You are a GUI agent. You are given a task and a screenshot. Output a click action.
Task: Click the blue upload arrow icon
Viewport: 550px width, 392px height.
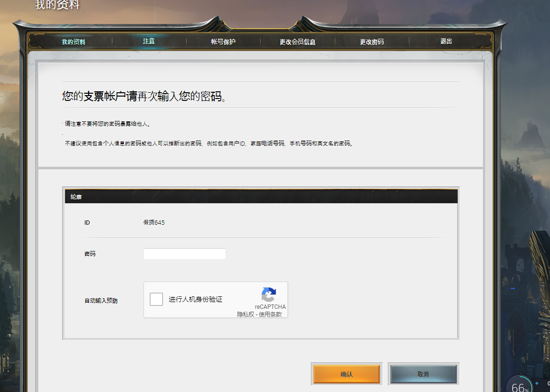click(x=537, y=383)
